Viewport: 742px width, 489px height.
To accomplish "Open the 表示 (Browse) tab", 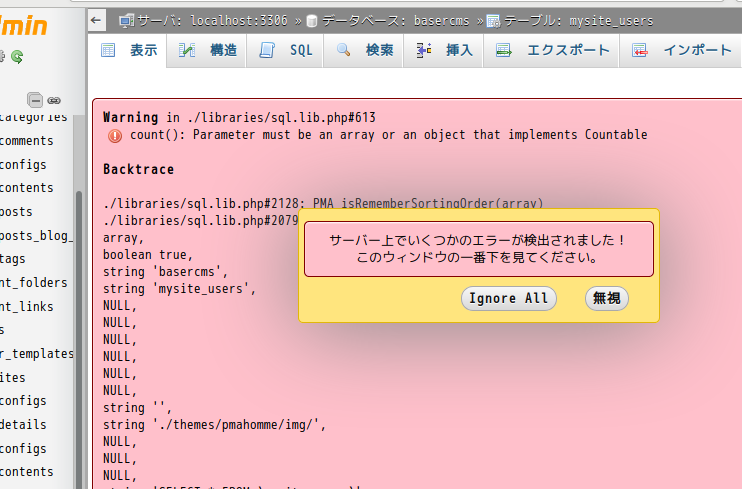I will pos(130,50).
